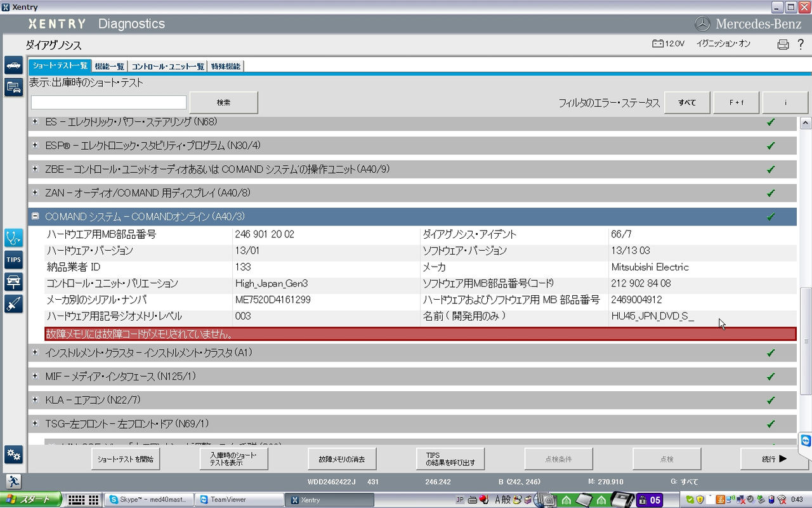This screenshot has width=812, height=508.
Task: Select the stethoscope diagnosis icon
Action: pos(13,238)
